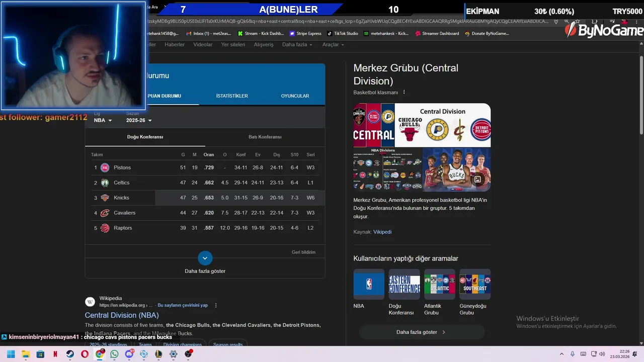The width and height of the screenshot is (644, 362).
Task: Switch to Chrome in the taskbar
Action: pyautogui.click(x=100, y=354)
